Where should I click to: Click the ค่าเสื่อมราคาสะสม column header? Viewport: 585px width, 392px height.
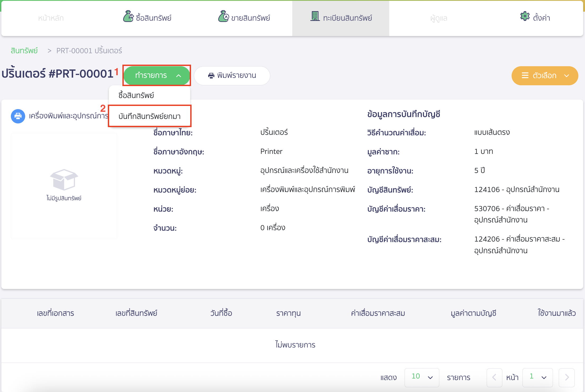point(378,313)
